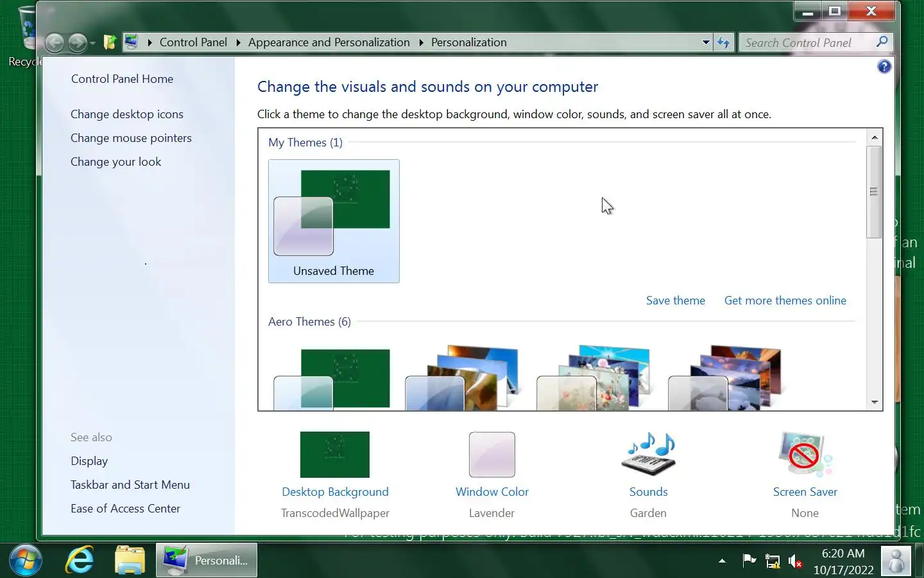The height and width of the screenshot is (578, 924).
Task: Click the Recycle Bin desktop icon
Action: click(x=26, y=35)
